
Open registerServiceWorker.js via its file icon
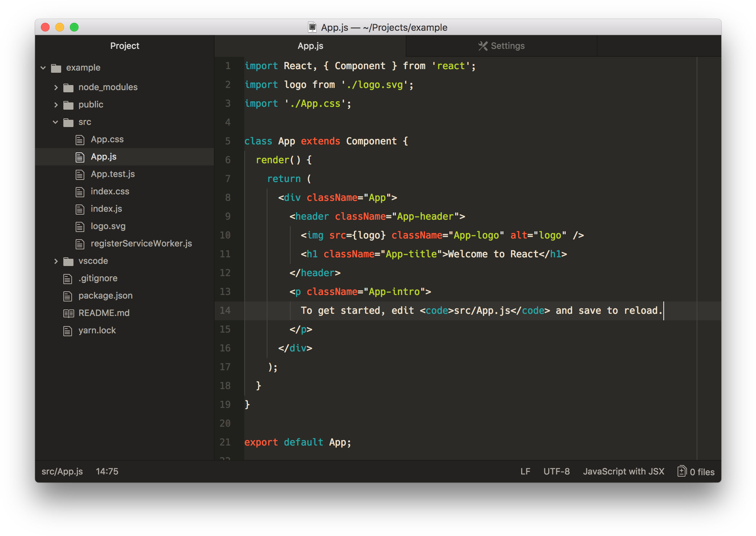click(80, 244)
